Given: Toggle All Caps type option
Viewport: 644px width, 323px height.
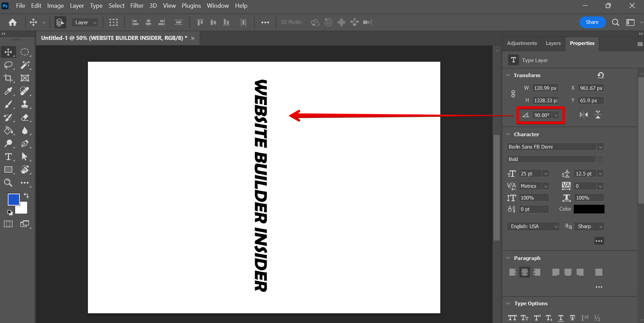Looking at the screenshot, I should click(512, 318).
